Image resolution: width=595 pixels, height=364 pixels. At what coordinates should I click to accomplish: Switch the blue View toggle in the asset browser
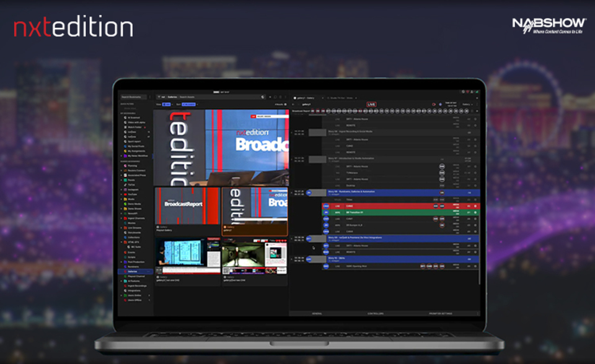pos(166,104)
